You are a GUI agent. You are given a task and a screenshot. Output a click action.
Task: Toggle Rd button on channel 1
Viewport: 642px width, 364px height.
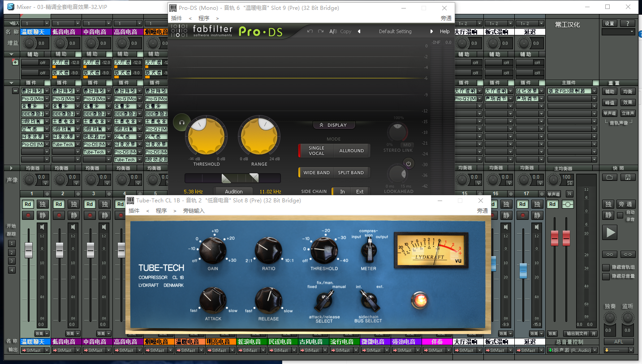28,204
